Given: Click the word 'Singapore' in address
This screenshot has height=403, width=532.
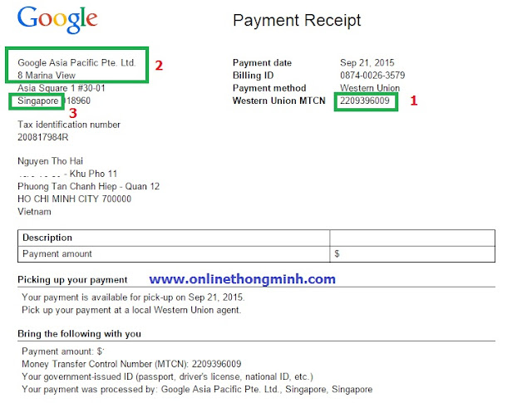Looking at the screenshot, I should pyautogui.click(x=38, y=101).
